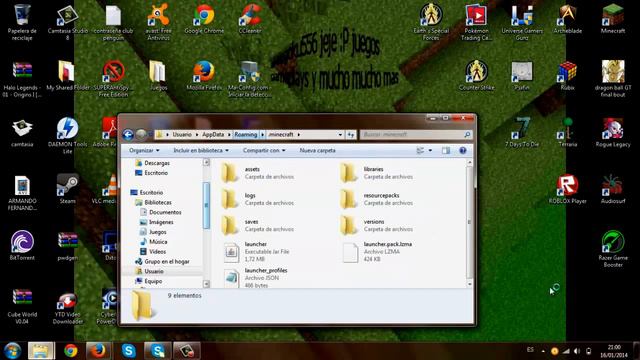The image size is (640, 360).
Task: Click the change view icon
Action: [420, 151]
